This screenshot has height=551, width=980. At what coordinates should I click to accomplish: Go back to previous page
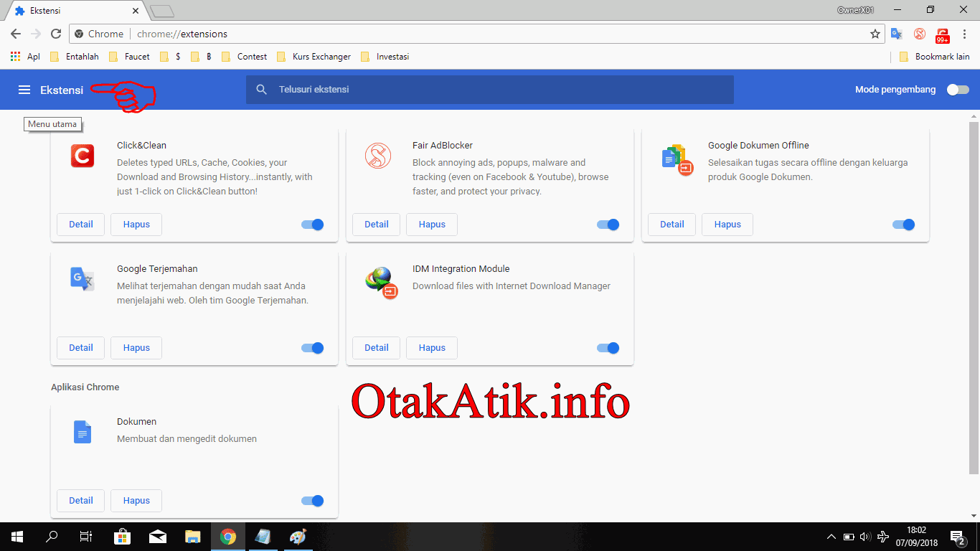click(x=15, y=34)
